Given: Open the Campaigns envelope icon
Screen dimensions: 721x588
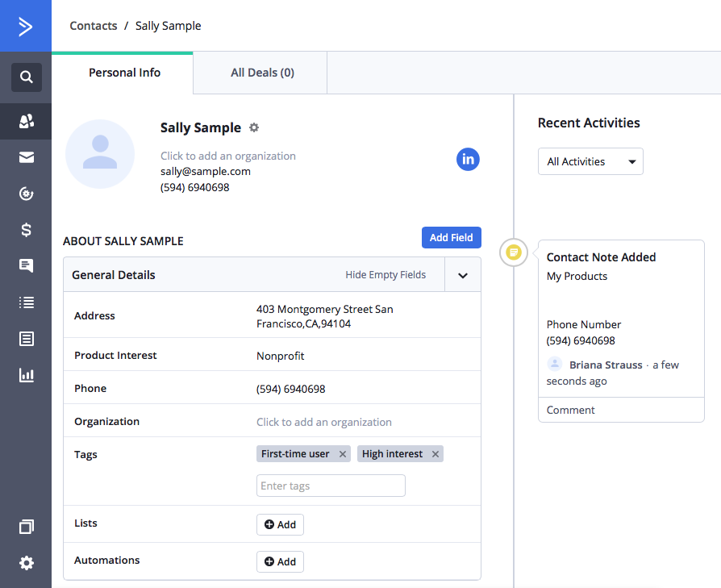Looking at the screenshot, I should pos(26,157).
